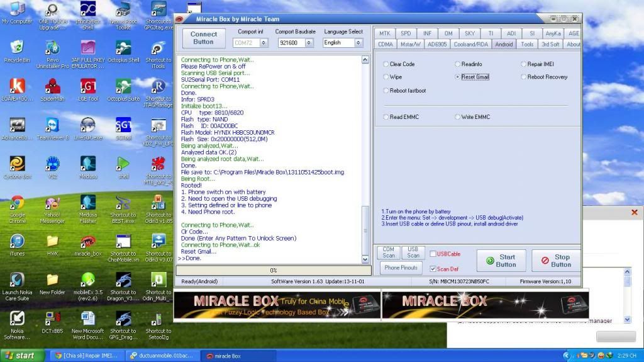Click the left Miracle Box banner
Viewport: 644px width, 362px height.
(277, 305)
